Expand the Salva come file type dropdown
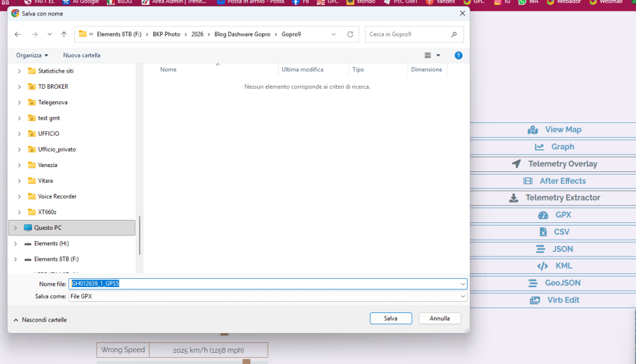 pyautogui.click(x=463, y=297)
